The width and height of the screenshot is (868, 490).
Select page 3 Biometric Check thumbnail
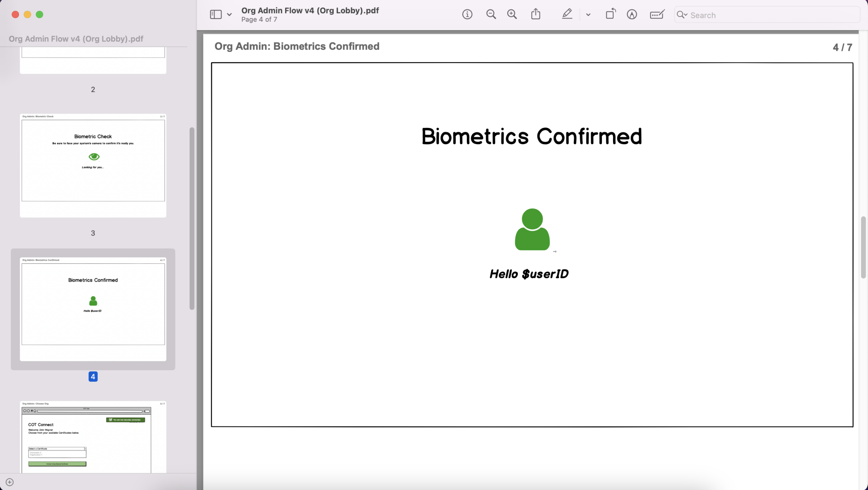(x=93, y=166)
